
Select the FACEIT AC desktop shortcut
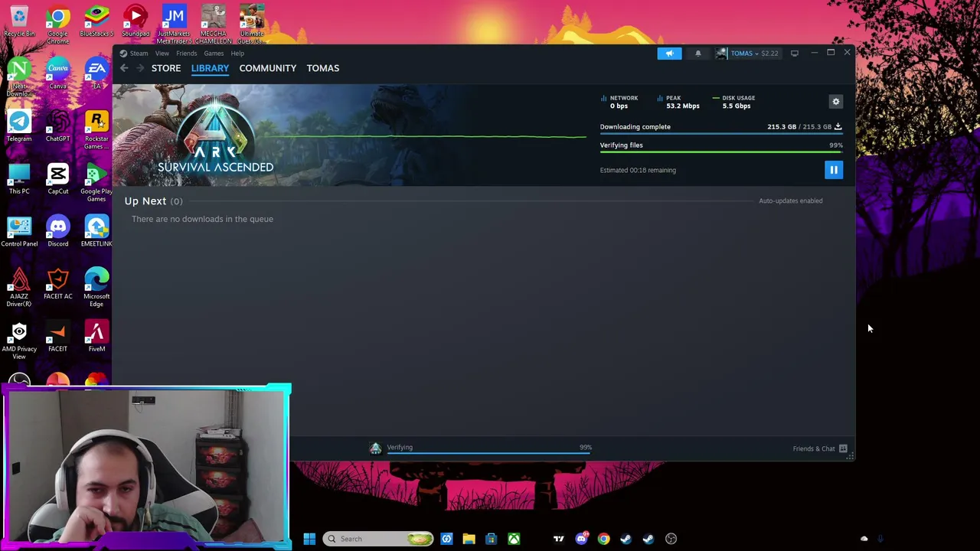click(57, 285)
